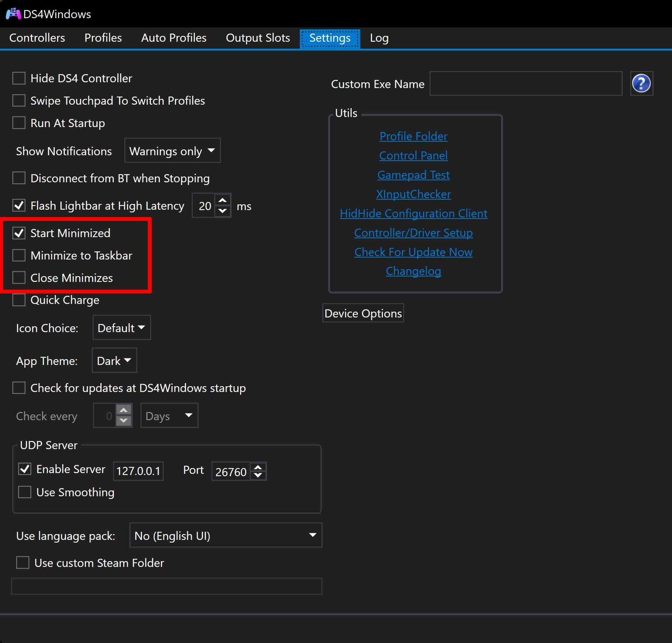The height and width of the screenshot is (643, 672).
Task: Open the Days interval dropdown
Action: (x=169, y=416)
